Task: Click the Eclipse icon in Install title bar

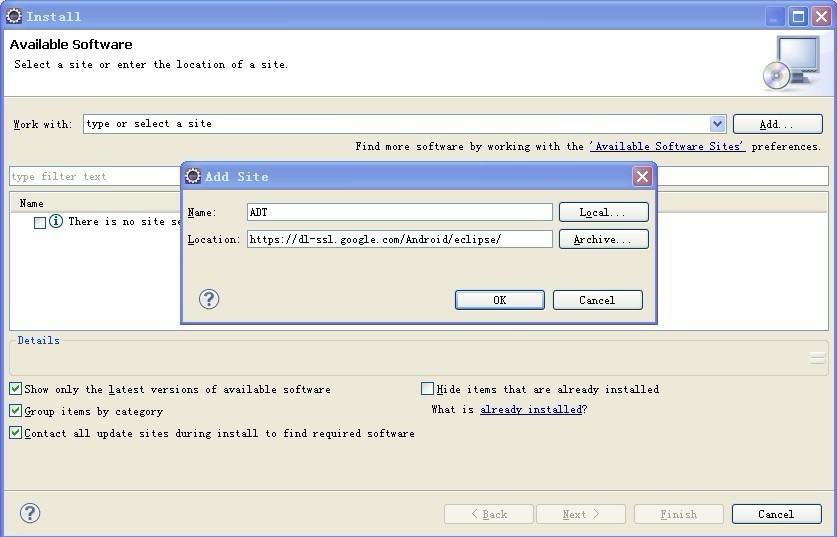Action: point(14,16)
